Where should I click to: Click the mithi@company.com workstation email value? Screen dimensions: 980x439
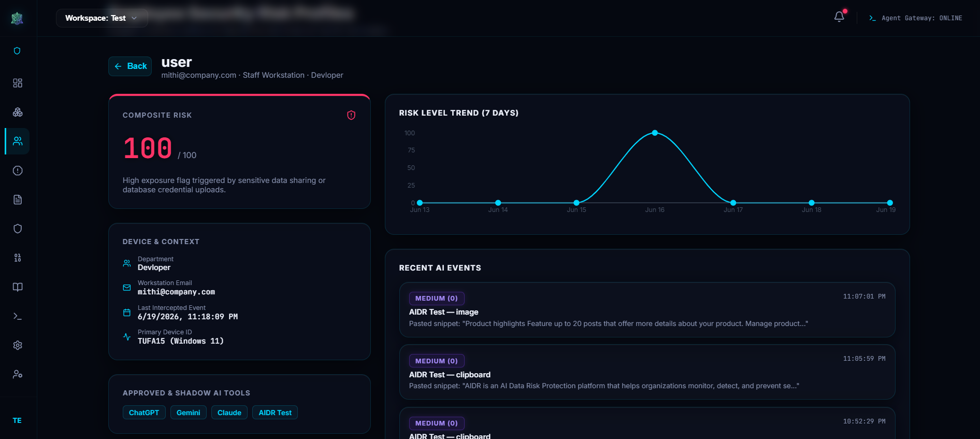[176, 292]
